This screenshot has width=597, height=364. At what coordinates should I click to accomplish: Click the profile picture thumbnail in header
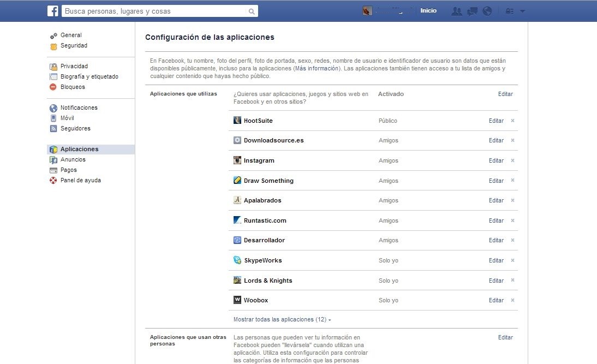(367, 11)
